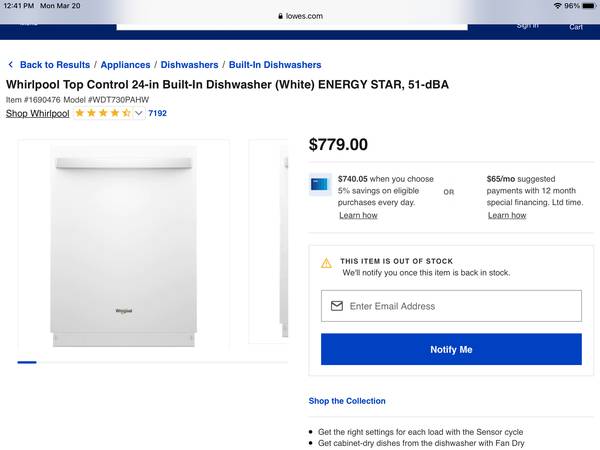This screenshot has width=600, height=450.
Task: Select the main white dishwasher image
Action: pyautogui.click(x=124, y=243)
